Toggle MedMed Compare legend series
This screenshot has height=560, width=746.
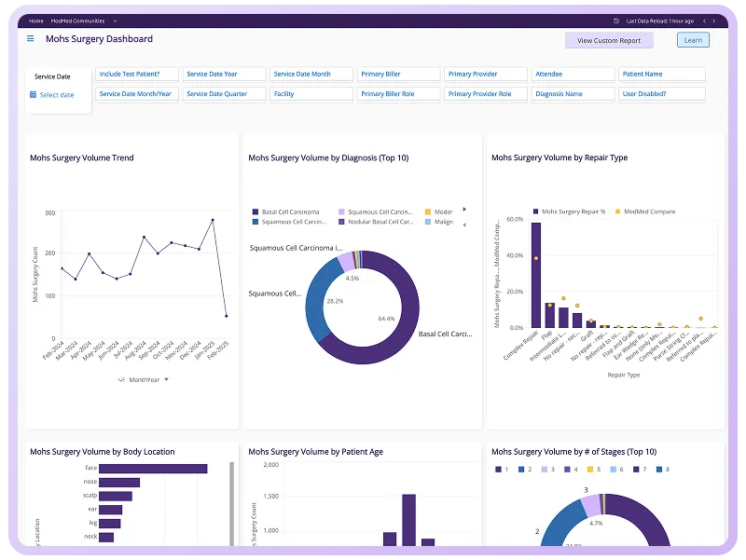[645, 212]
